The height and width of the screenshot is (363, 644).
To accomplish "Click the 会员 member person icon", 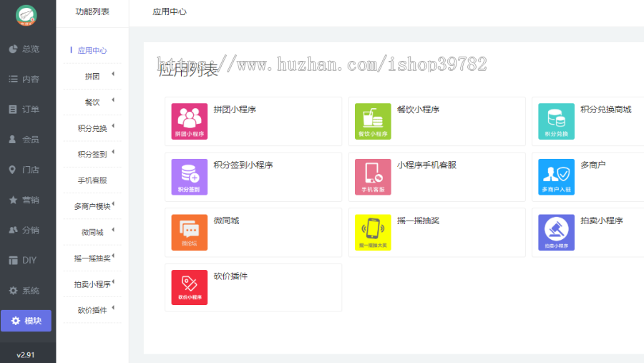I will tap(12, 140).
